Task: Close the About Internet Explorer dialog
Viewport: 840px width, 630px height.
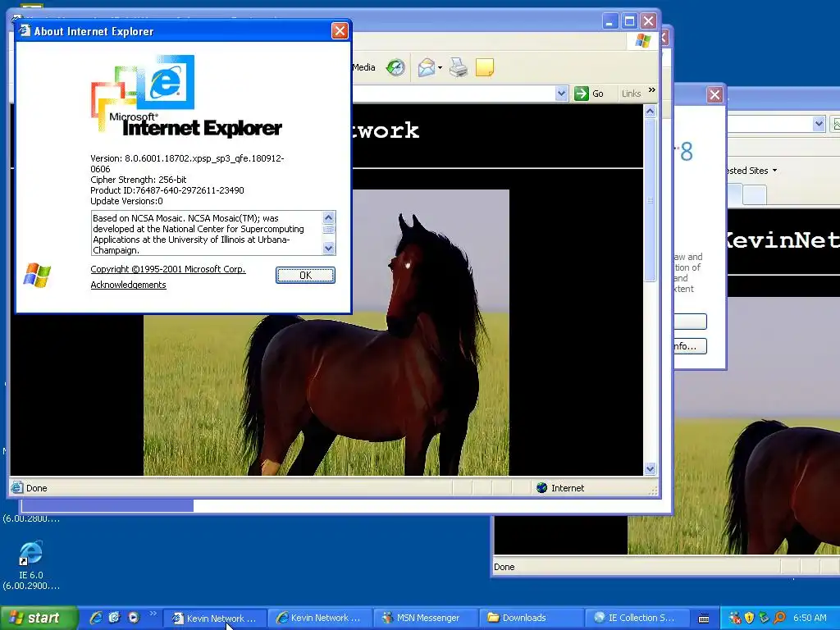Action: click(340, 31)
